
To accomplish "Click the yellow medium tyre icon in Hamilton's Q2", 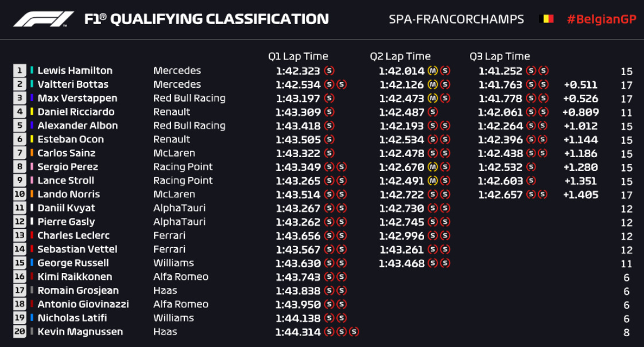I will (433, 71).
